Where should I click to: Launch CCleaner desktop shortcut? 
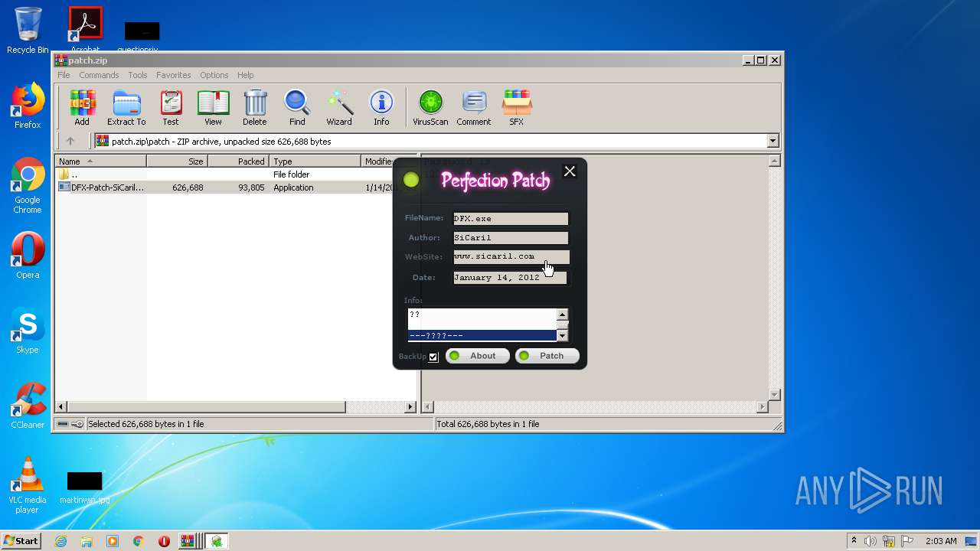tap(28, 406)
